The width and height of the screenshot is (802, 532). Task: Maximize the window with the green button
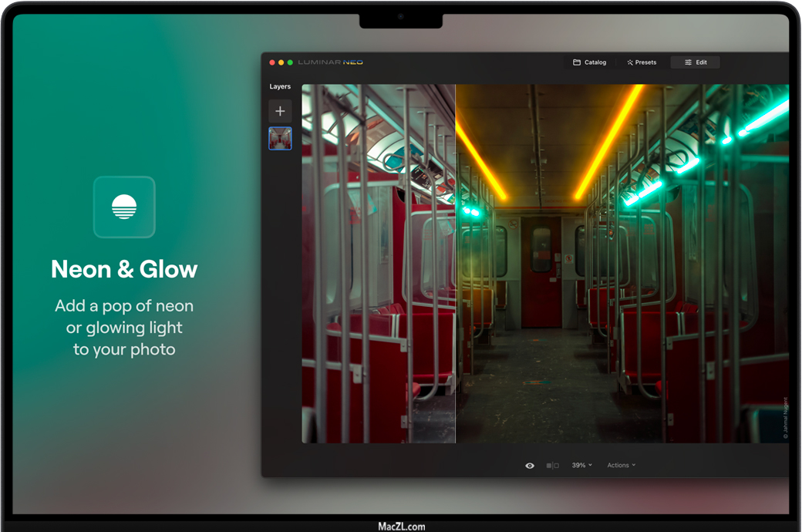click(x=290, y=62)
